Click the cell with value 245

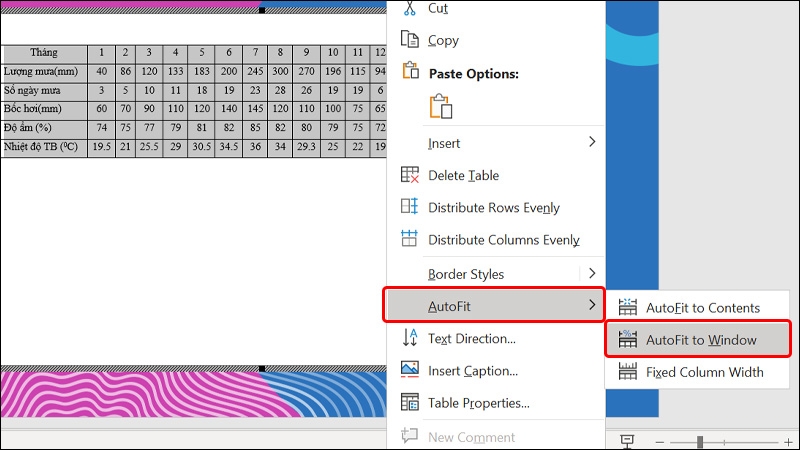255,71
